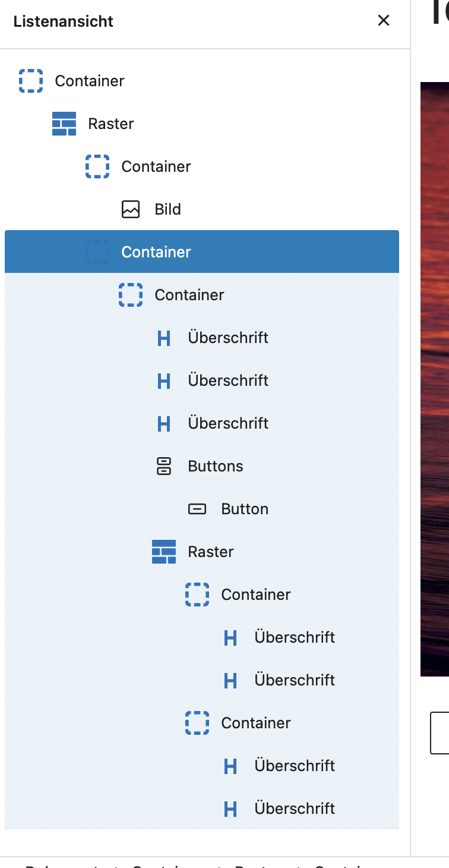Select the Container just below the highlighted row

point(189,295)
